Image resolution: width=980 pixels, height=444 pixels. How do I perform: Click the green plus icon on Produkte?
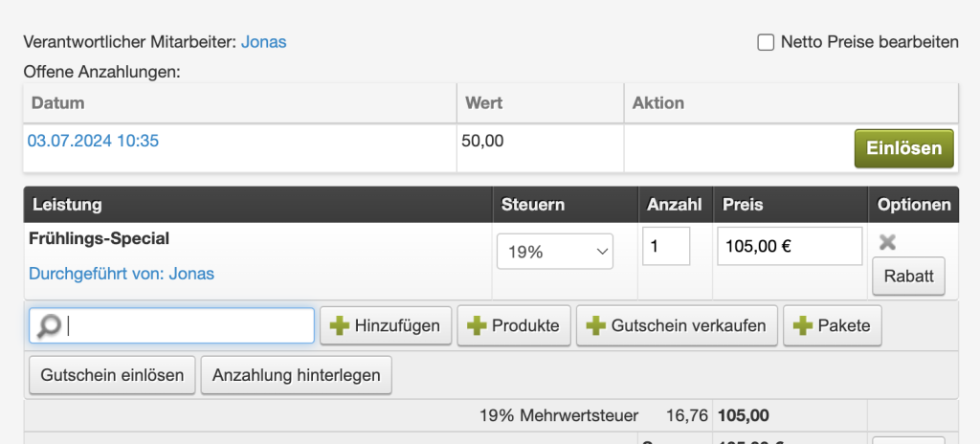pos(477,325)
